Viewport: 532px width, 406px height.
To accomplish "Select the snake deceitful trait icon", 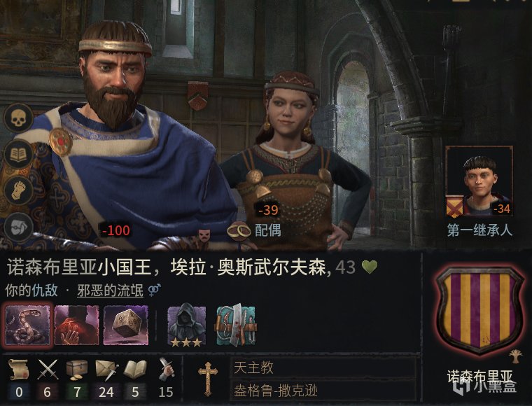I will tap(28, 325).
